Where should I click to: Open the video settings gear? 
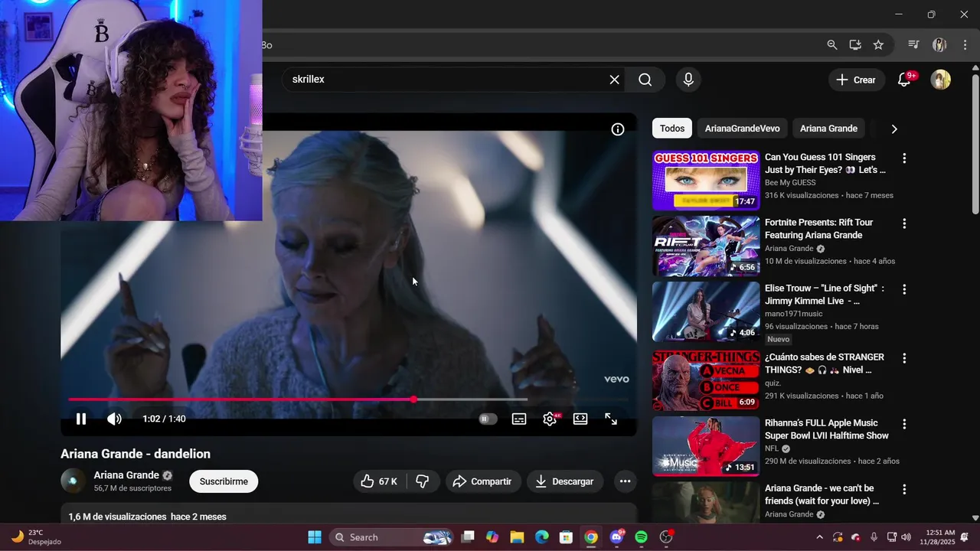click(x=550, y=419)
